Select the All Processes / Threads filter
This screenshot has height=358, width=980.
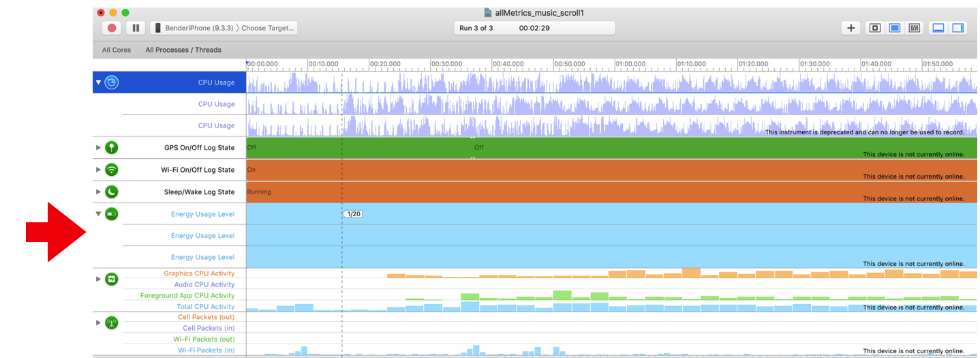pos(183,50)
